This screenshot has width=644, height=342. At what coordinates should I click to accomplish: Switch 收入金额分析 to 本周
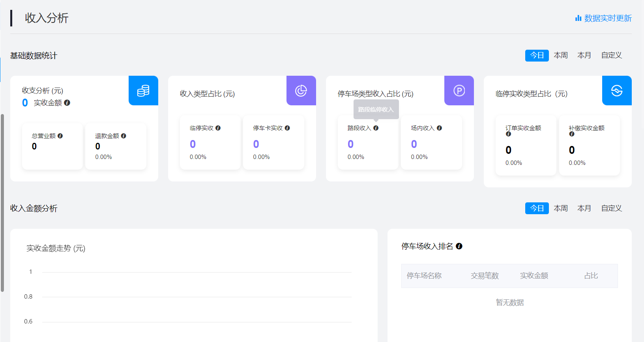click(x=560, y=208)
